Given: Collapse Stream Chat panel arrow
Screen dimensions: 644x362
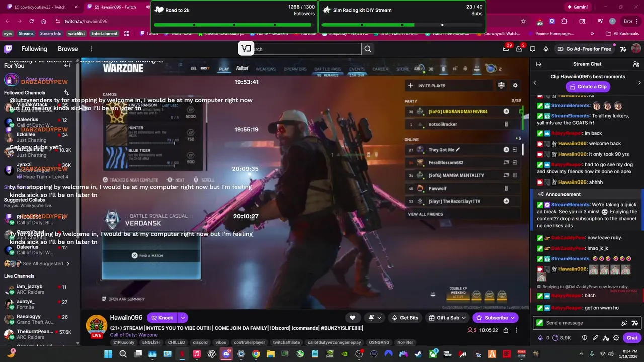Looking at the screenshot, I should [x=538, y=64].
